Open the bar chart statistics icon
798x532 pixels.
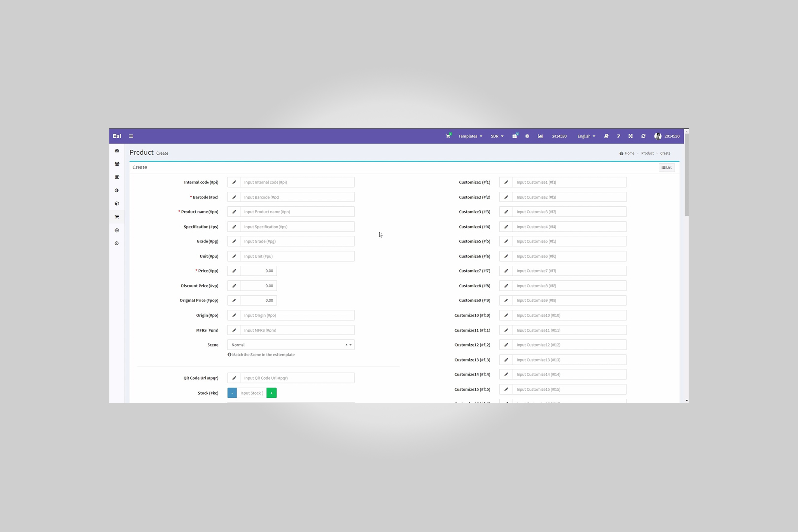(540, 136)
